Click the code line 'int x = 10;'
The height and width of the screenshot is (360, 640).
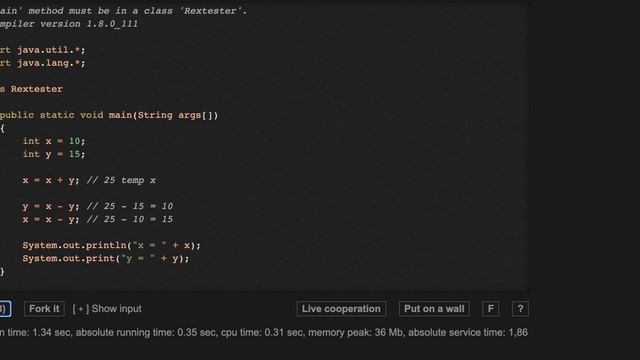(54, 141)
